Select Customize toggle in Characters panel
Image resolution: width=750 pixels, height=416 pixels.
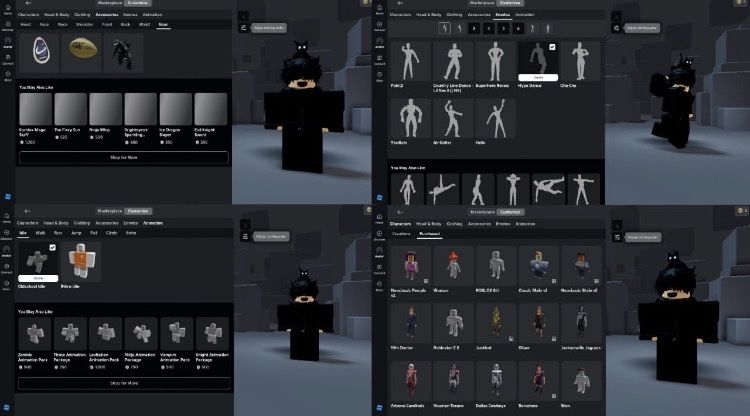point(510,212)
